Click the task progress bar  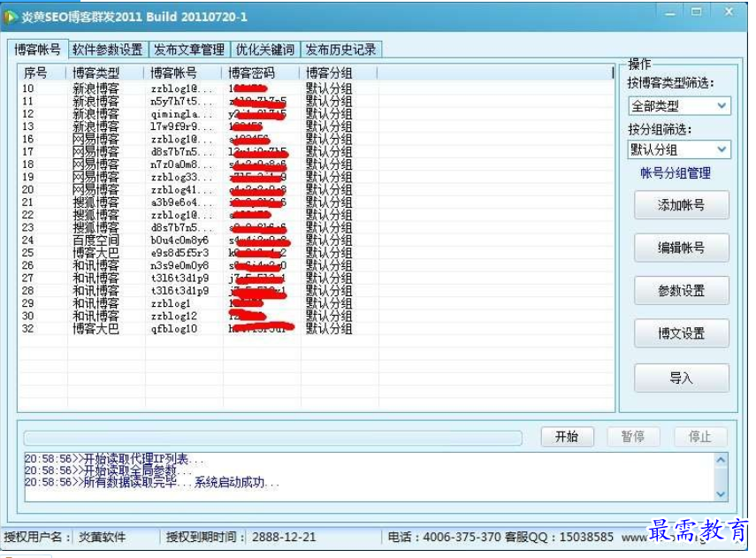click(x=273, y=438)
